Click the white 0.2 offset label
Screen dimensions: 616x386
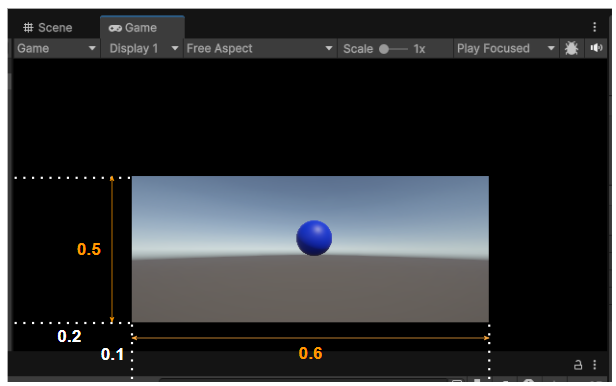click(x=69, y=336)
